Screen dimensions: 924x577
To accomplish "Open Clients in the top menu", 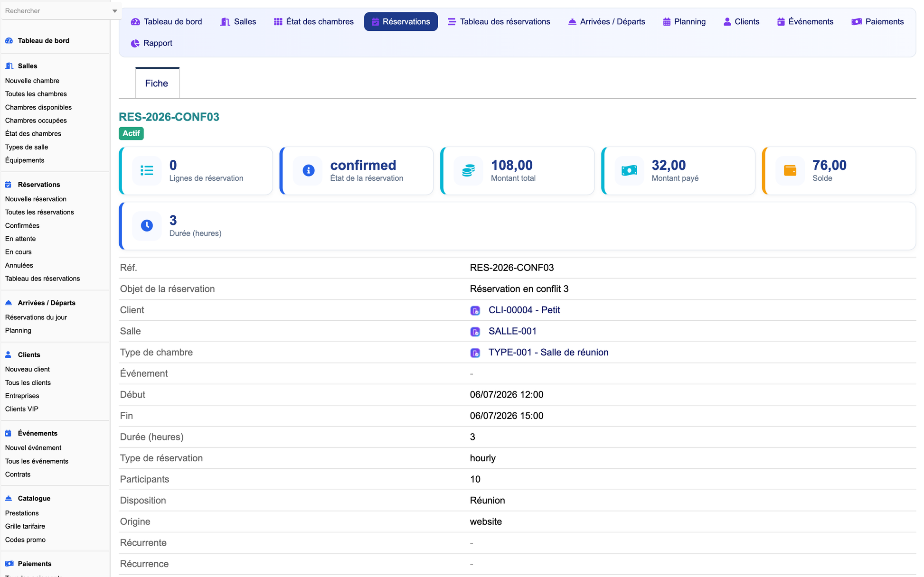I will tap(741, 22).
